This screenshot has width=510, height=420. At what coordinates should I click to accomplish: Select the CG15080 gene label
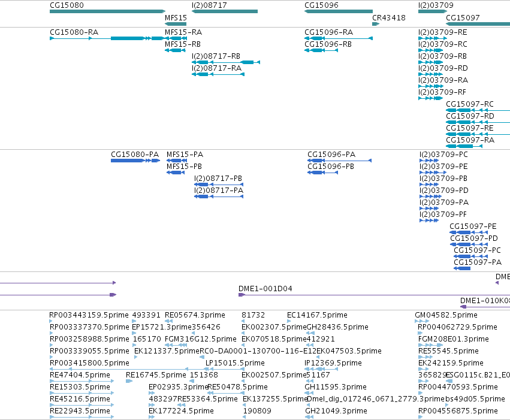pyautogui.click(x=67, y=5)
